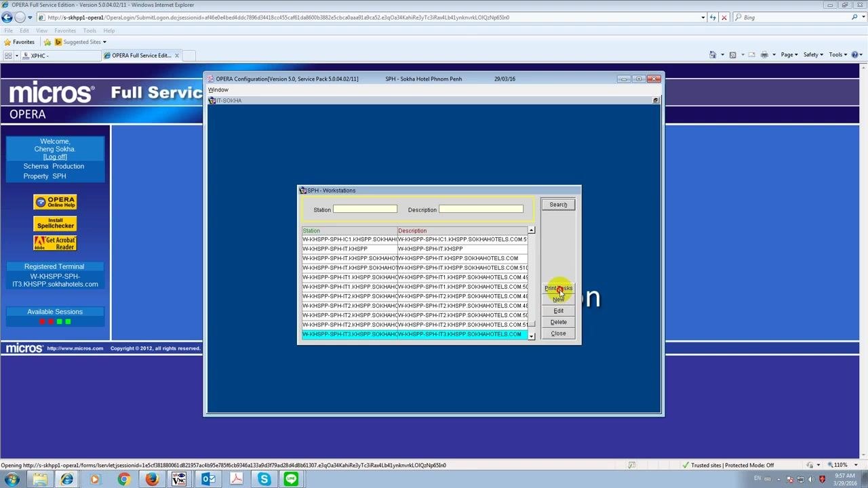Open Outlook from the taskbar
The image size is (868, 488).
tap(208, 480)
